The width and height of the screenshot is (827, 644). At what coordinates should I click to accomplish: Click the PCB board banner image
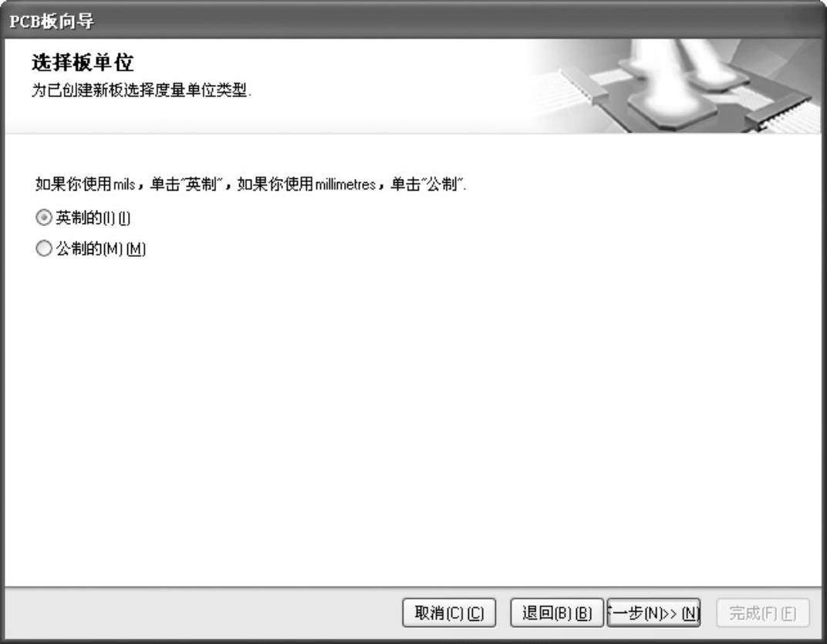click(x=675, y=86)
